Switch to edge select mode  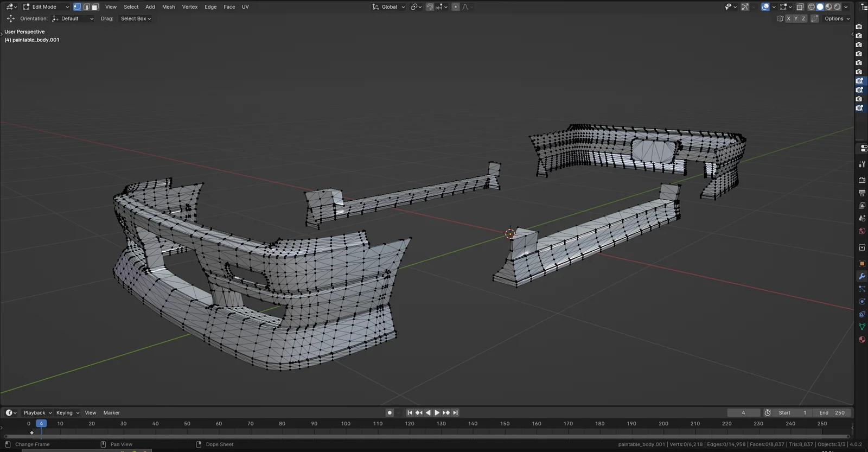[86, 7]
